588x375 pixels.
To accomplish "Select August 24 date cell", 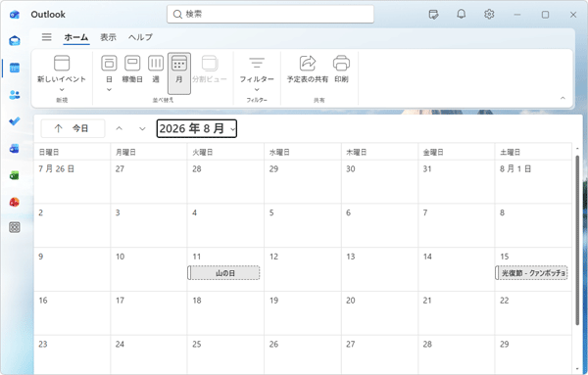I will 149,355.
